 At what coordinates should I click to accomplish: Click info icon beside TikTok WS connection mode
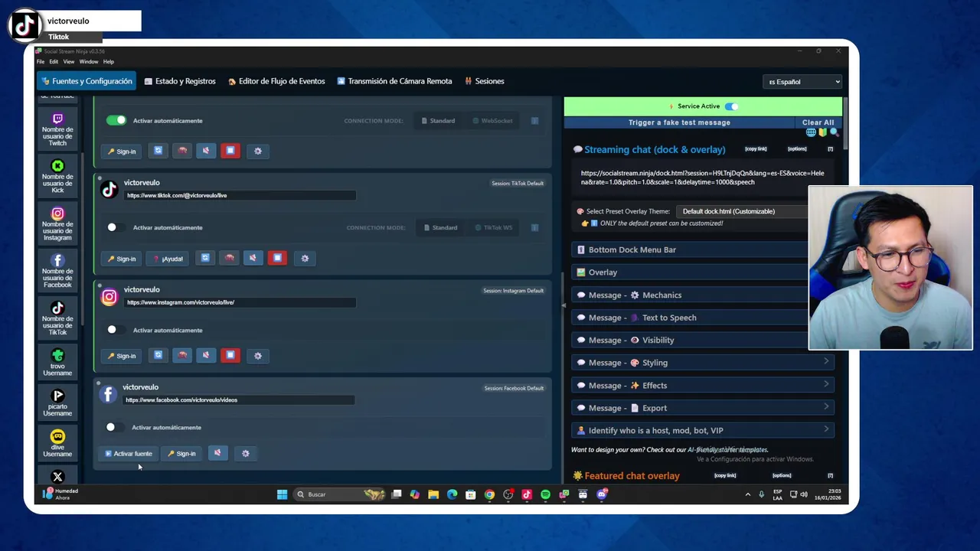point(535,227)
